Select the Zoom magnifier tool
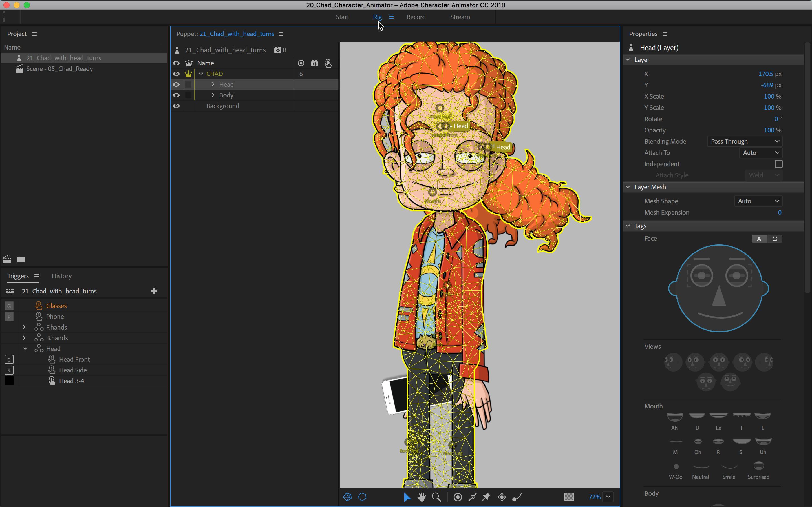Screen dimensions: 812x507 [x=436, y=497]
